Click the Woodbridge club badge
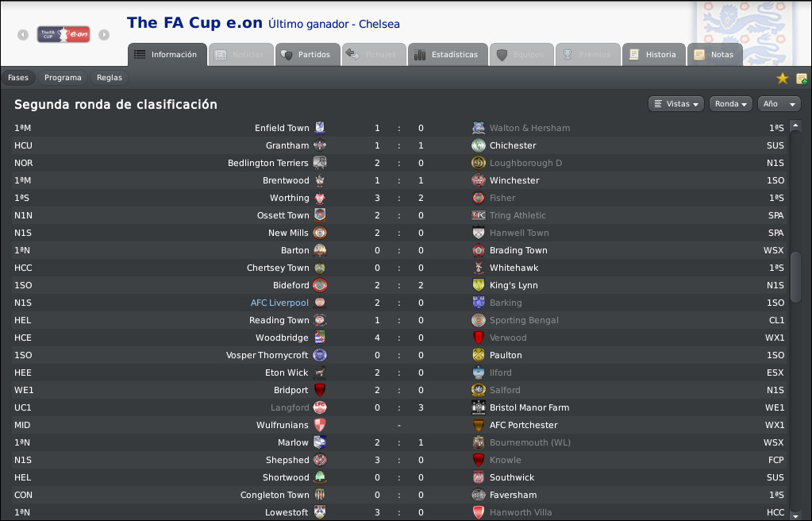The width and height of the screenshot is (812, 521). click(320, 338)
